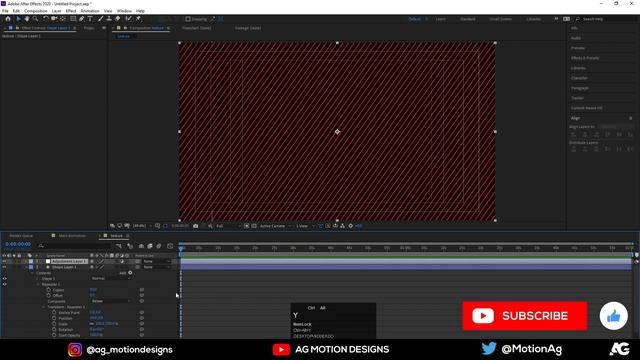The image size is (640, 360).
Task: Expand the Effects & Presets panel
Action: pyautogui.click(x=585, y=58)
